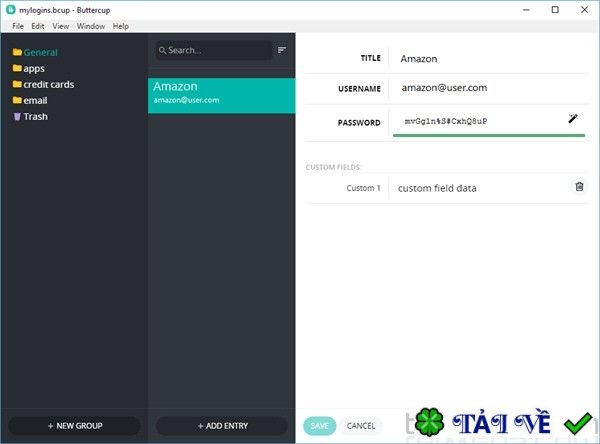Click the Title field containing Amazon
The image size is (600, 444).
[490, 59]
